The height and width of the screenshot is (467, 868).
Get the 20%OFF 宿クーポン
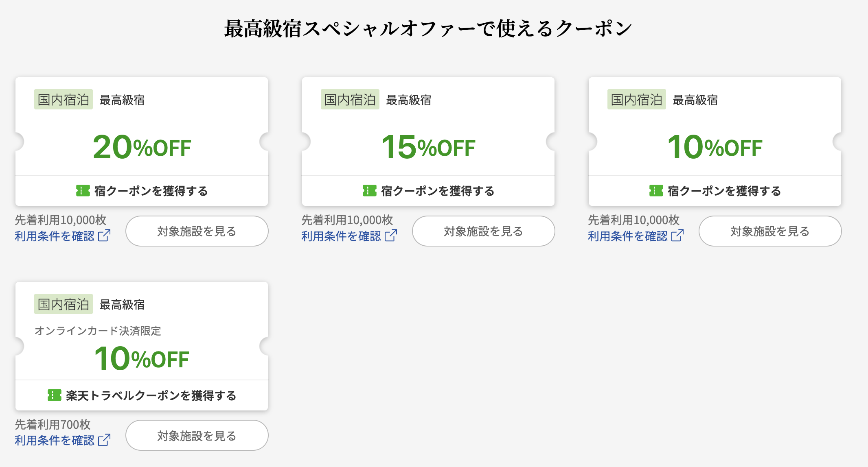151,191
